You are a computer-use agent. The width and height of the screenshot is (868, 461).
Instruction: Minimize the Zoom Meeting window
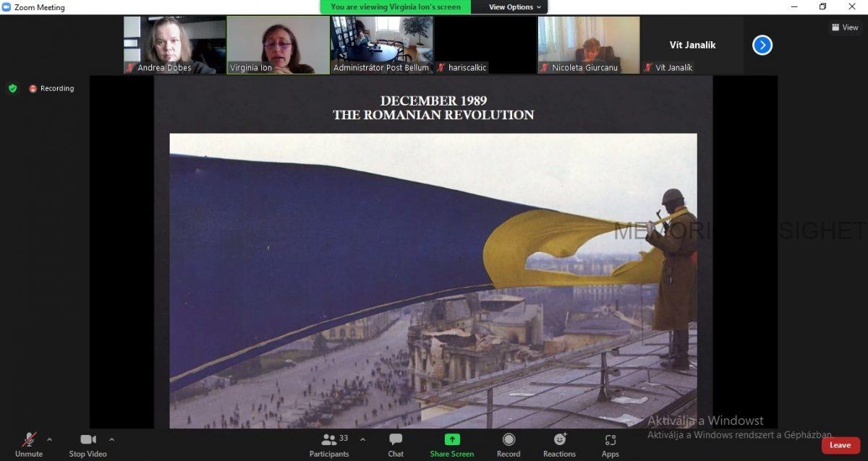(x=794, y=7)
